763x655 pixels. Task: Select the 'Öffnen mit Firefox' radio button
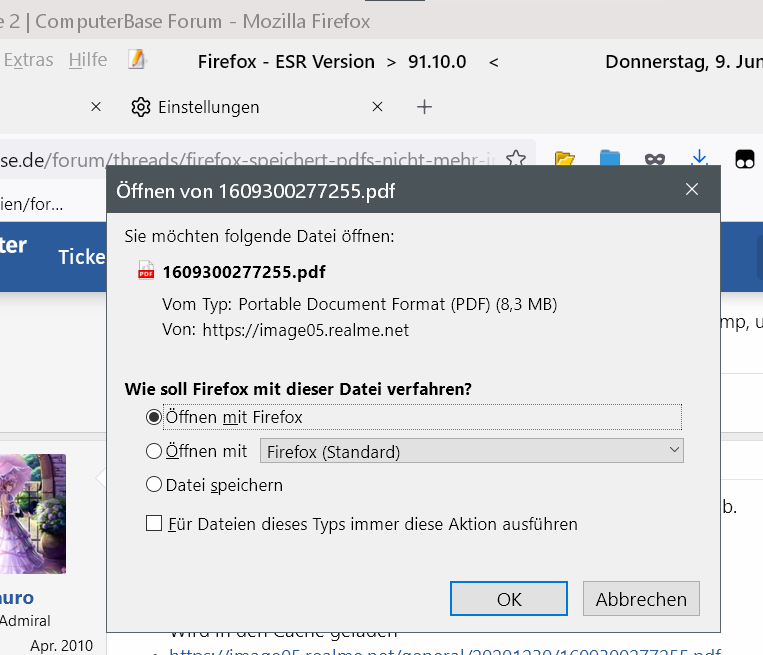point(154,417)
